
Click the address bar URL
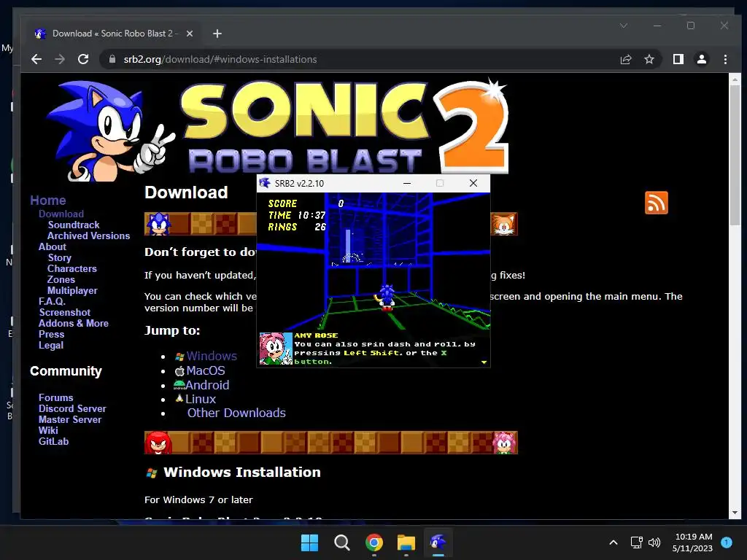220,59
